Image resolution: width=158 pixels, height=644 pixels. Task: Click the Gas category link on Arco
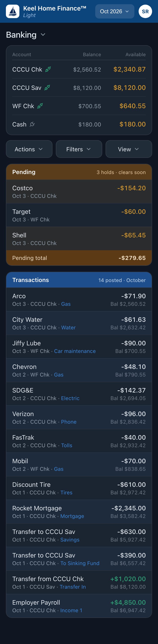[66, 304]
